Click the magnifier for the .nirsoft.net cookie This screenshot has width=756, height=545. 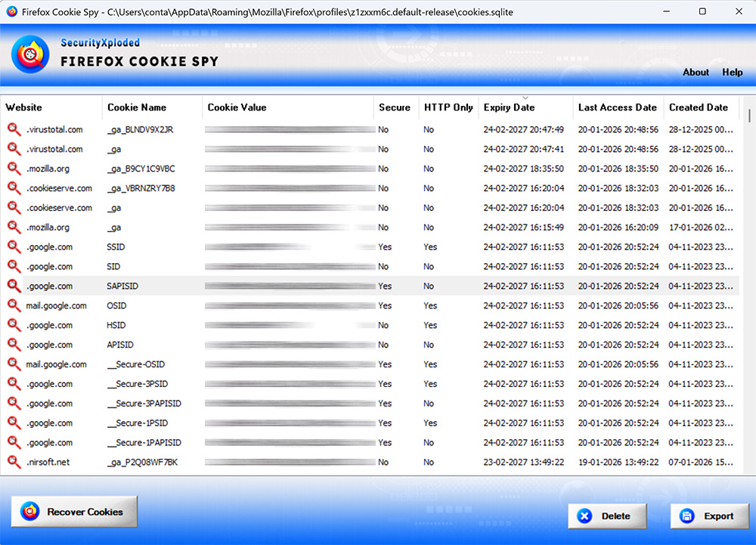point(14,462)
